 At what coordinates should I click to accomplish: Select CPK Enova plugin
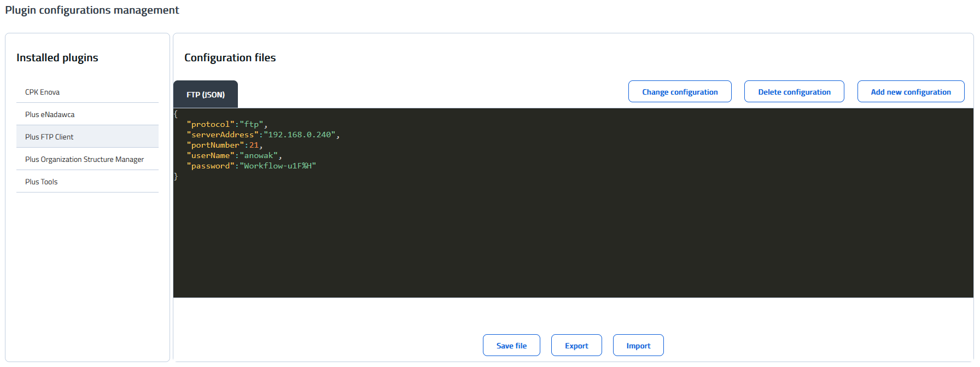[87, 92]
